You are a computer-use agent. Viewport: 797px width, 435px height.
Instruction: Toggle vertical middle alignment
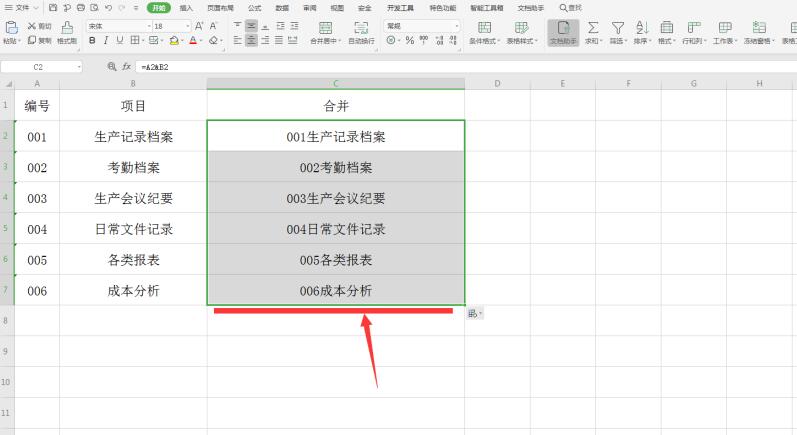(252, 26)
